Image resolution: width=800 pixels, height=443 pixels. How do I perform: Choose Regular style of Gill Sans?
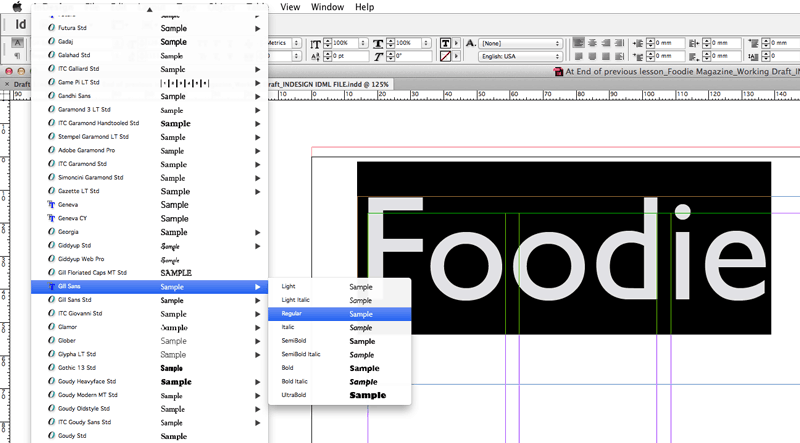[x=339, y=314]
